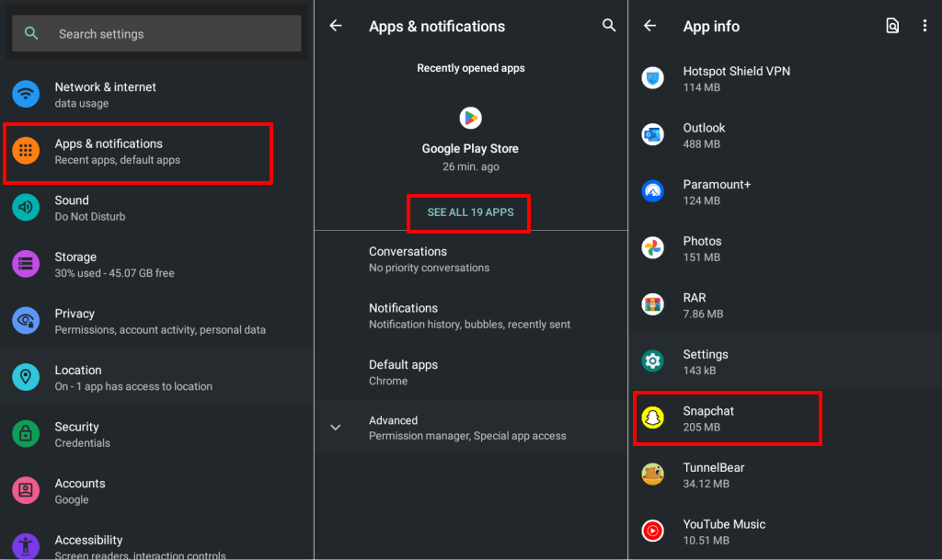Click the Apps & notifications grid icon

click(x=26, y=151)
